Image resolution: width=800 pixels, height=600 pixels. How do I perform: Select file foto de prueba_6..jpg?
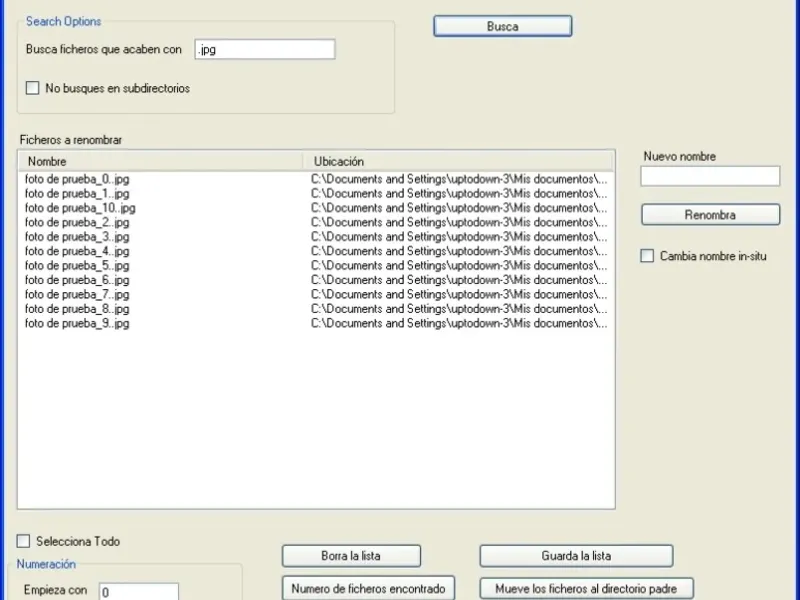pos(77,280)
